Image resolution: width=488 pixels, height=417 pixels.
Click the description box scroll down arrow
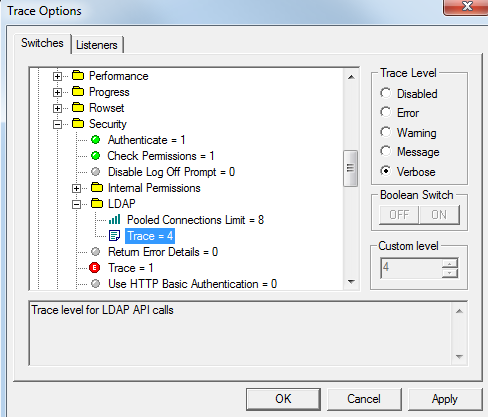pyautogui.click(x=459, y=357)
